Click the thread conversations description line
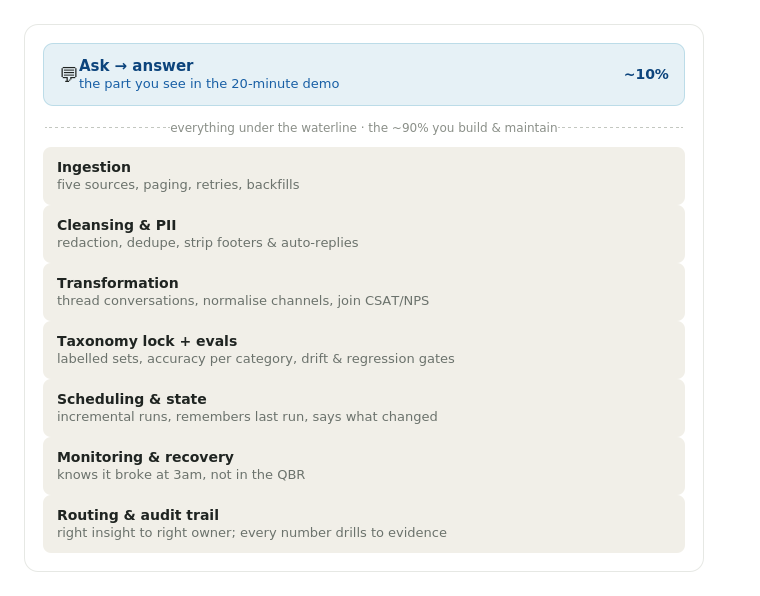 243,301
